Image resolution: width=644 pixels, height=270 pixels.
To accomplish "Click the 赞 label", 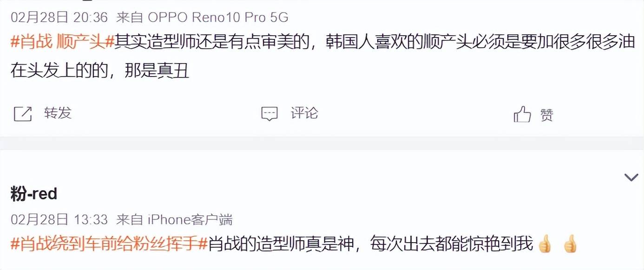I will (547, 115).
